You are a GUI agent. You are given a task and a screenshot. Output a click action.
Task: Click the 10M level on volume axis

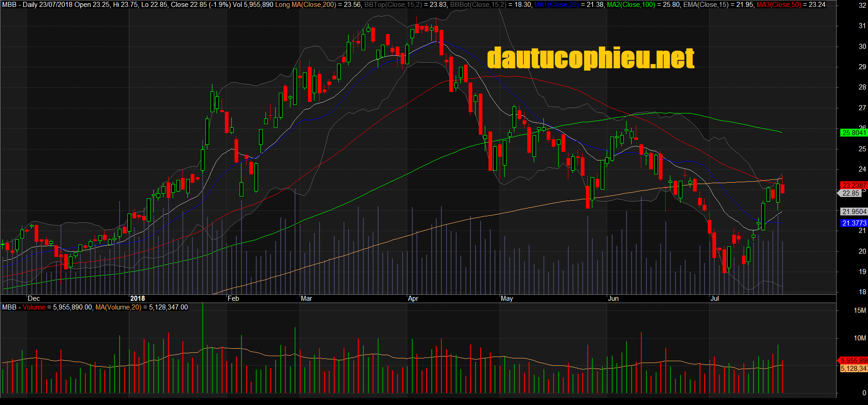point(860,338)
